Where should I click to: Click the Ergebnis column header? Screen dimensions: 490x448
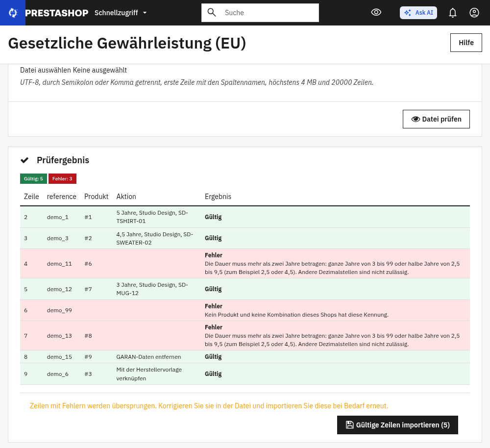coord(218,197)
